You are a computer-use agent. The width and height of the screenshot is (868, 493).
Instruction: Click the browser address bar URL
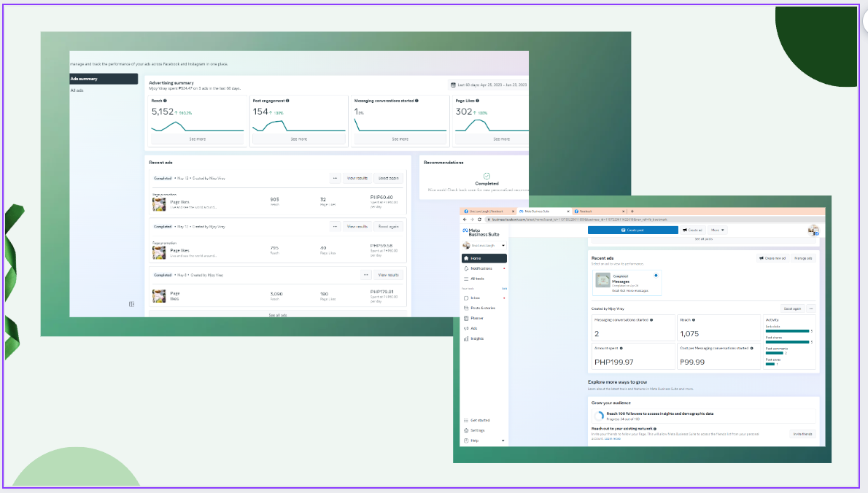pyautogui.click(x=580, y=220)
